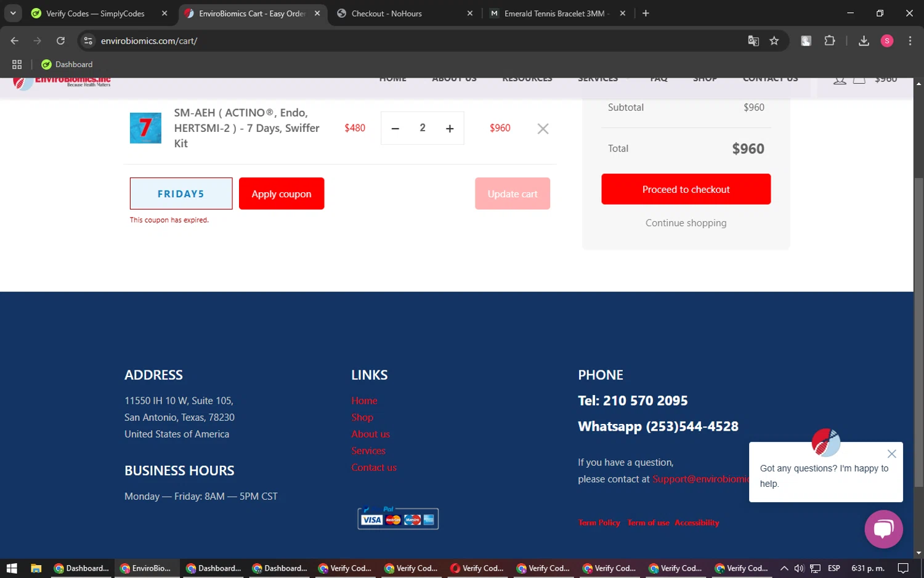Viewport: 924px width, 578px height.
Task: Translate this page icon
Action: 753,41
